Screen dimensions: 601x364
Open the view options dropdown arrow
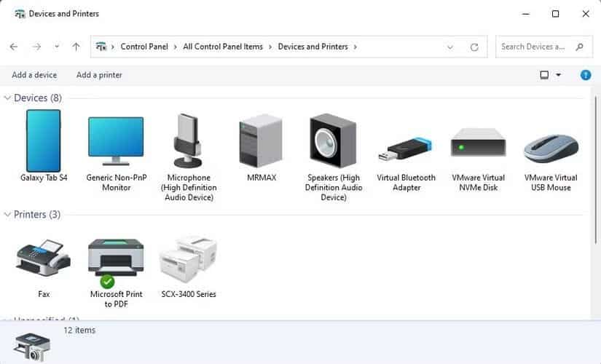click(x=559, y=75)
